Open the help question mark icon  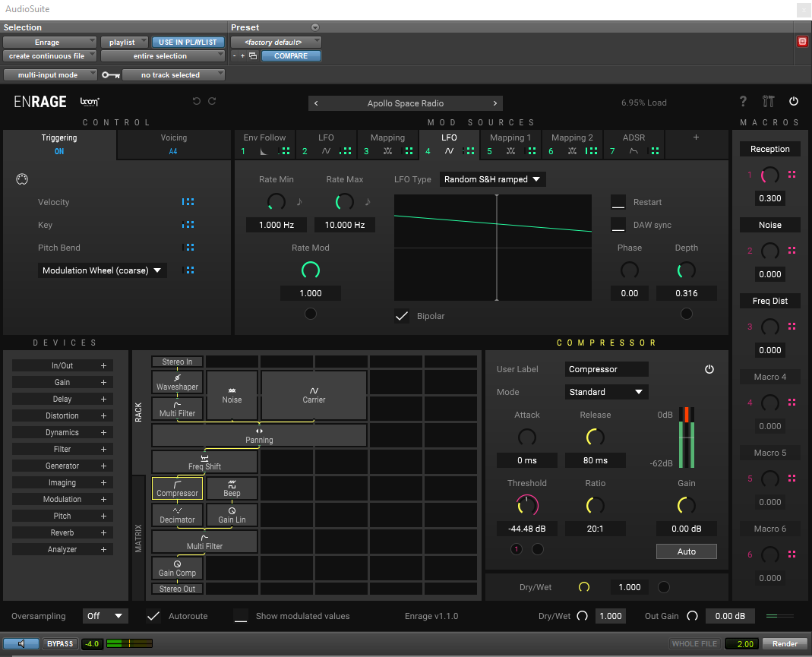pos(743,102)
